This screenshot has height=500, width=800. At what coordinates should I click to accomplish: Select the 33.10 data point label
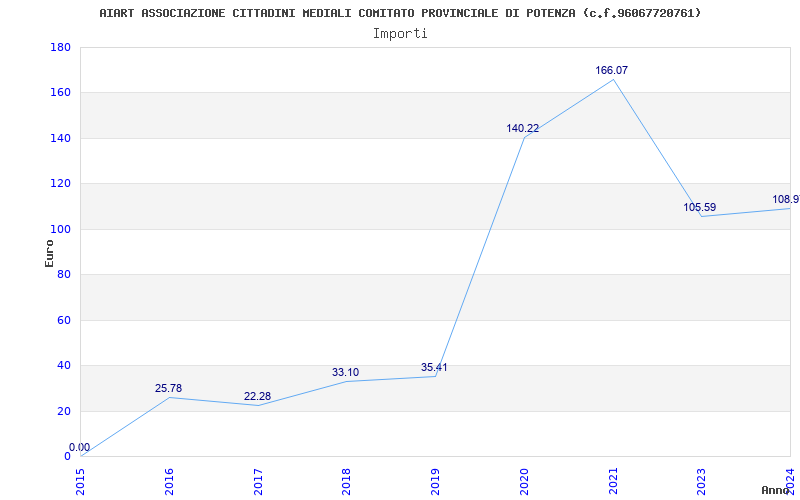click(x=345, y=372)
